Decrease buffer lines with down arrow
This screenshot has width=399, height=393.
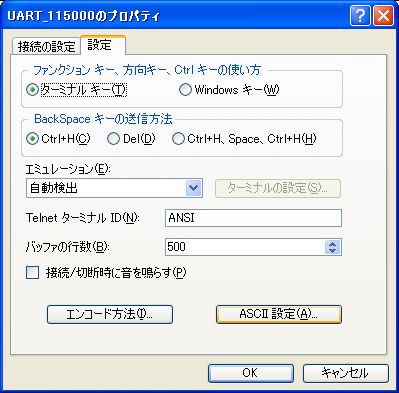pos(332,251)
